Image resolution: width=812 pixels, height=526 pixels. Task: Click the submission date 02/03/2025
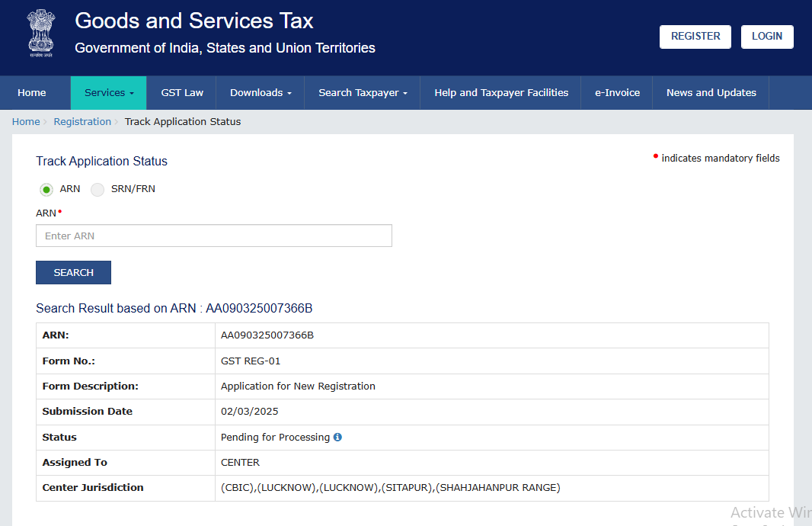[250, 412]
